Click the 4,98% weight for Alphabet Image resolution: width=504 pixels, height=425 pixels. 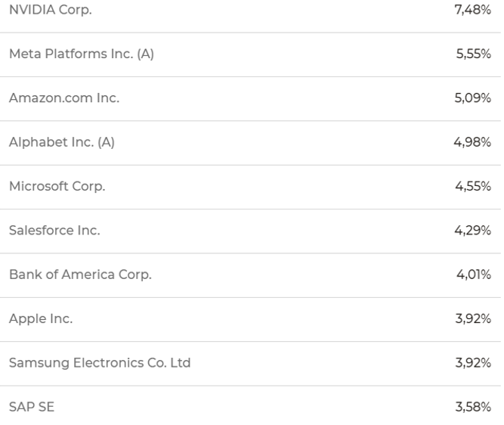click(472, 142)
